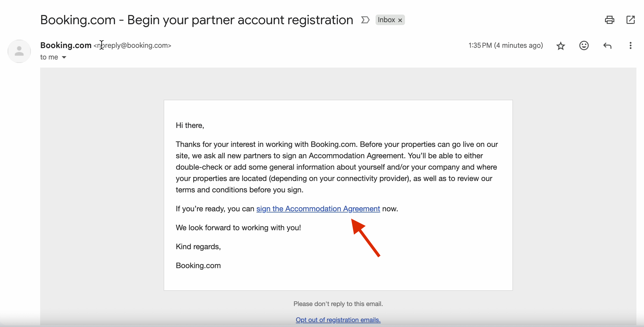Add an emoji reaction to the email

click(584, 45)
